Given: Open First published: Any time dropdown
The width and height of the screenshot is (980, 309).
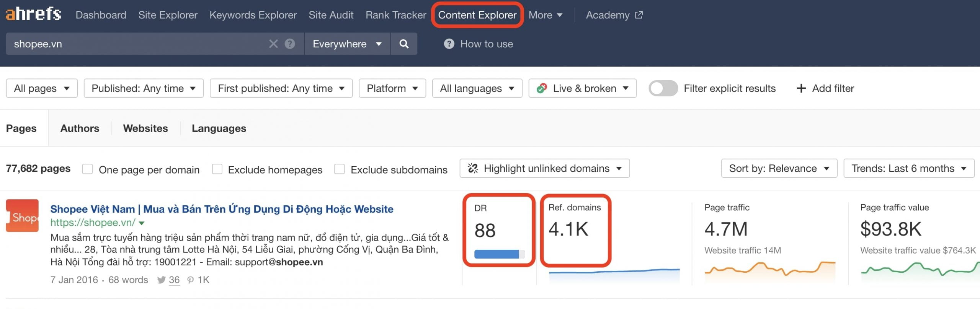Looking at the screenshot, I should [281, 88].
